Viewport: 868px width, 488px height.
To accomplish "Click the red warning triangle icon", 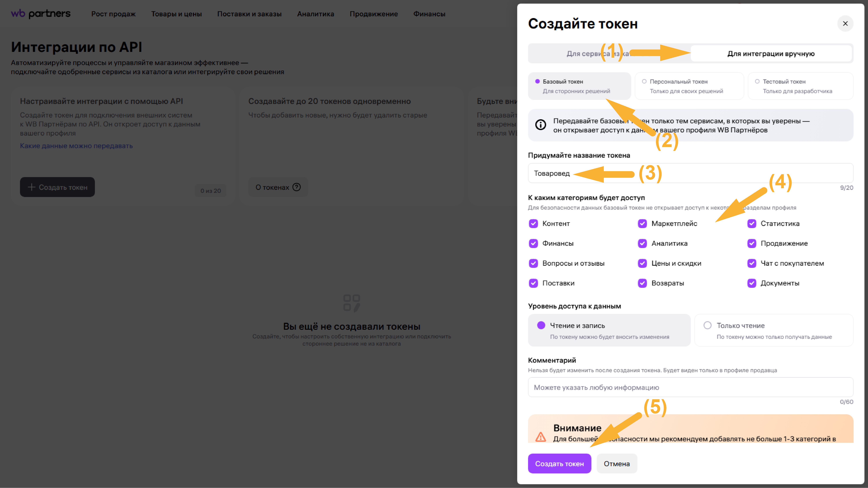I will (540, 437).
